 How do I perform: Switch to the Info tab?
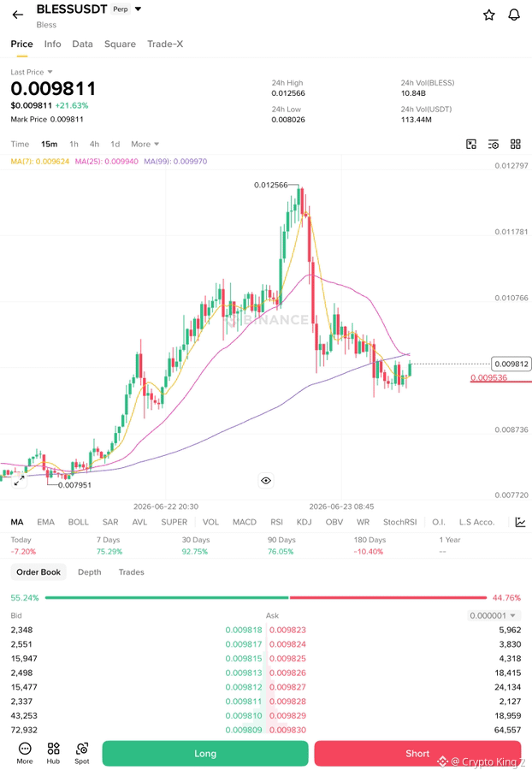point(52,44)
